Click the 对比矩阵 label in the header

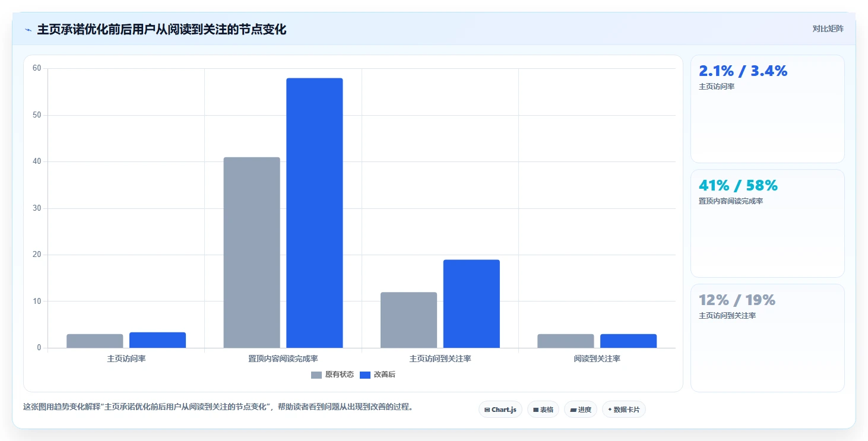[x=828, y=28]
